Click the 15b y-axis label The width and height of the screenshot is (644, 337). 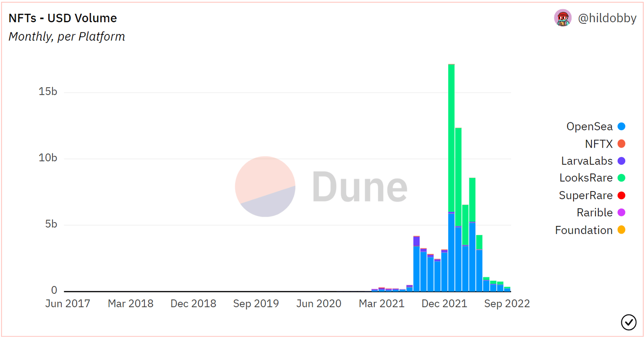click(48, 92)
